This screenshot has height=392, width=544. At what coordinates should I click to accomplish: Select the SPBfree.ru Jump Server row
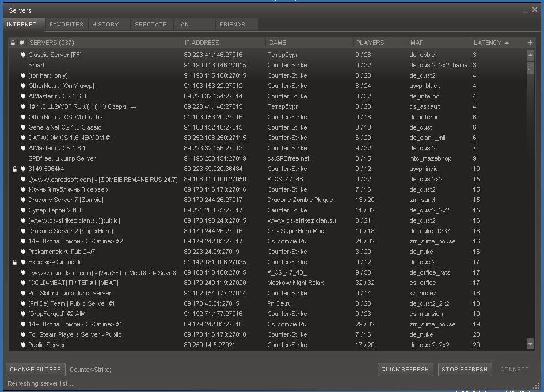(x=267, y=158)
